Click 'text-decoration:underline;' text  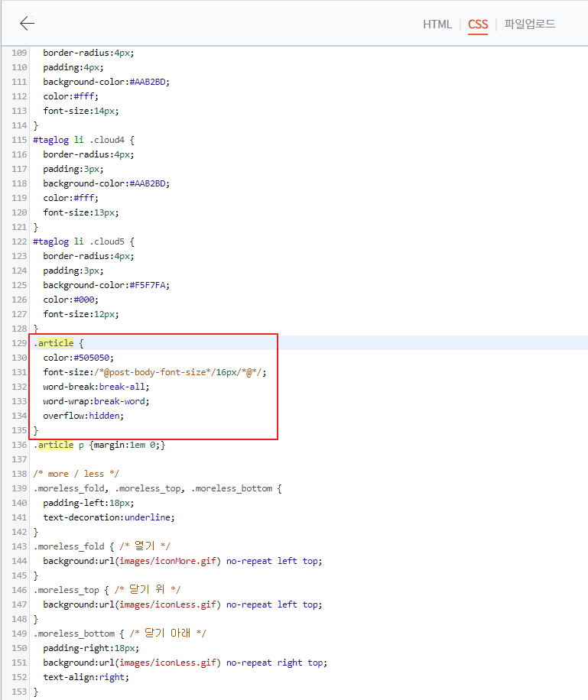(109, 517)
